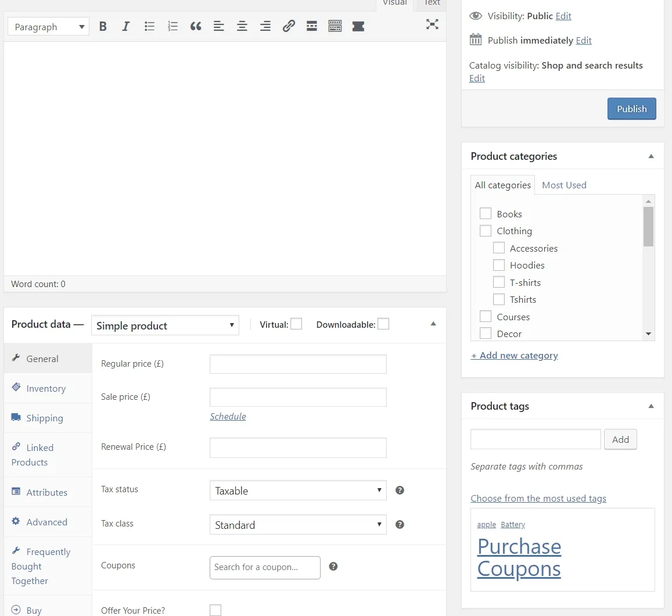Tick the Hoodies category checkbox
The image size is (672, 616).
tap(498, 265)
